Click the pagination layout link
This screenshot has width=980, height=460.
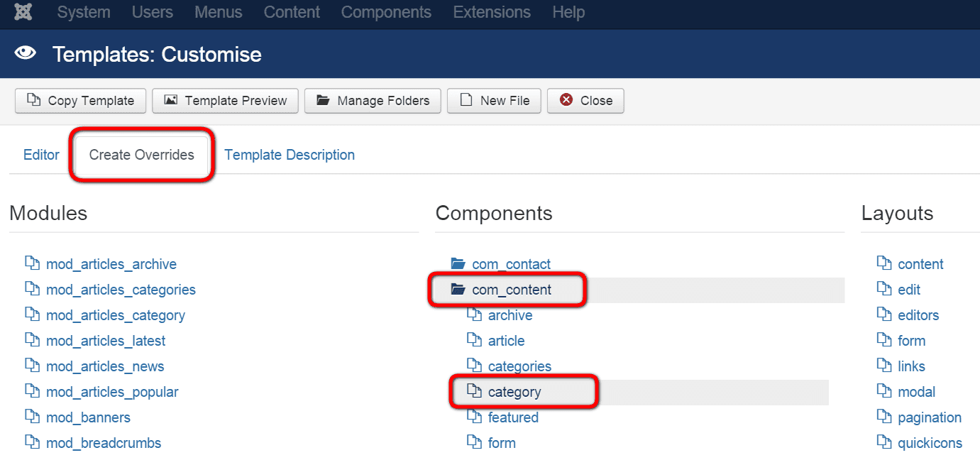pyautogui.click(x=930, y=417)
